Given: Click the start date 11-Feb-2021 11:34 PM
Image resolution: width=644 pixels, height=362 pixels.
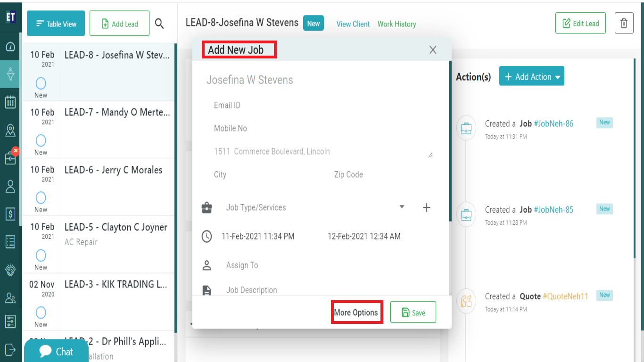Looking at the screenshot, I should tap(258, 236).
